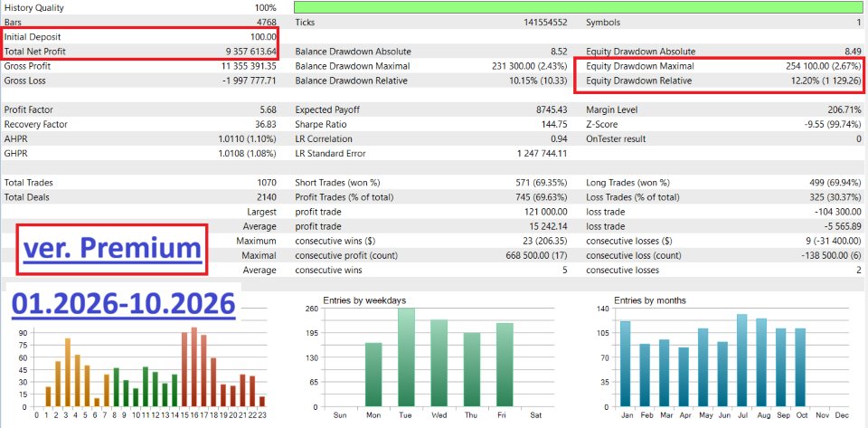Image resolution: width=868 pixels, height=428 pixels.
Task: Click the Ticks value 141554552
Action: coord(545,23)
